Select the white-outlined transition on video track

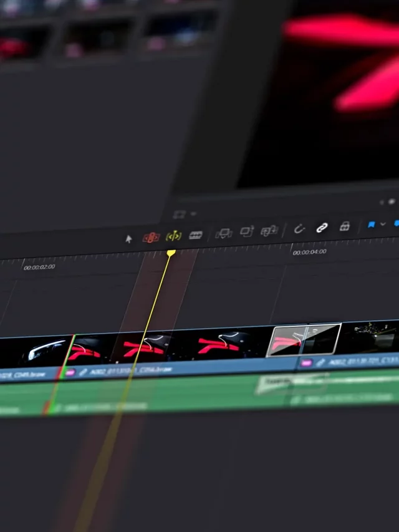tap(304, 340)
